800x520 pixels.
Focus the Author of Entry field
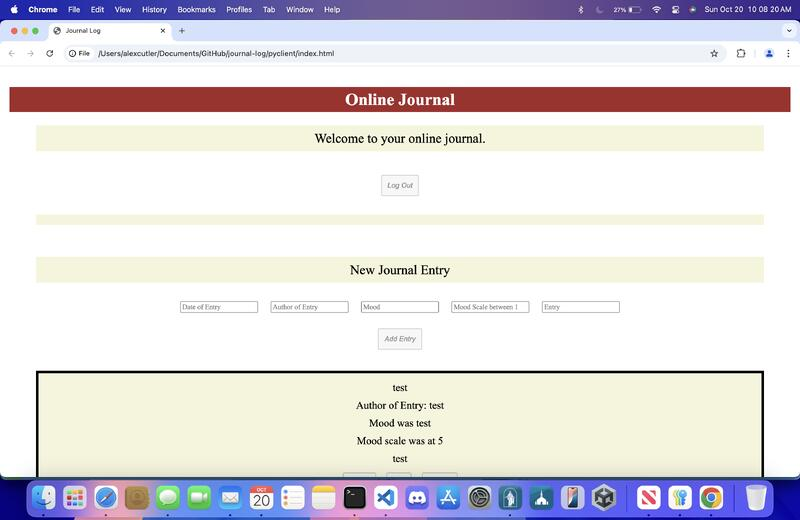tap(309, 307)
